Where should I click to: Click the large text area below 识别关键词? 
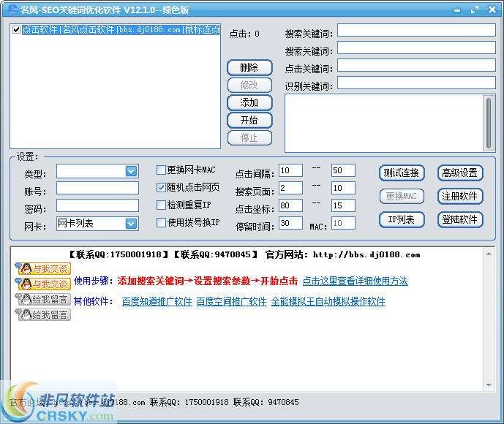(x=384, y=123)
